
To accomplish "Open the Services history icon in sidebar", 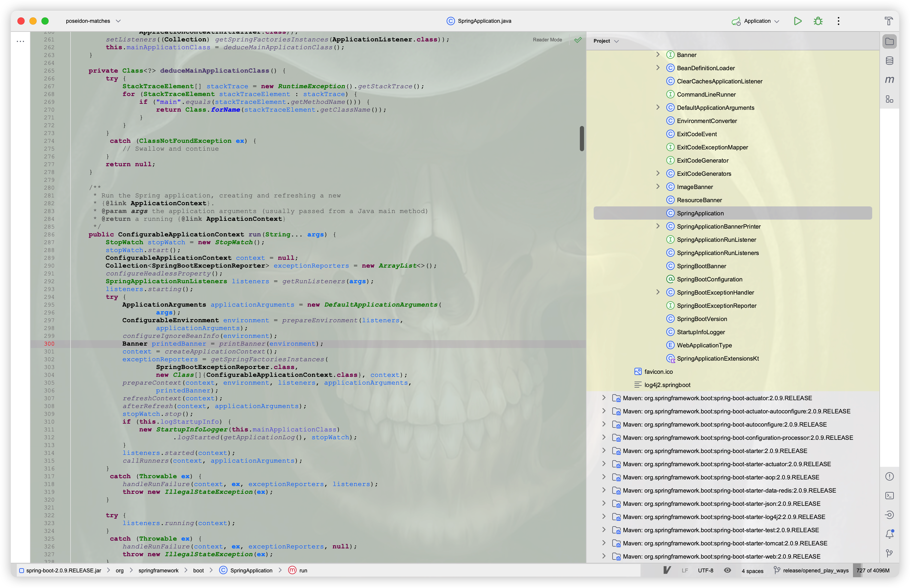I will pos(889,515).
